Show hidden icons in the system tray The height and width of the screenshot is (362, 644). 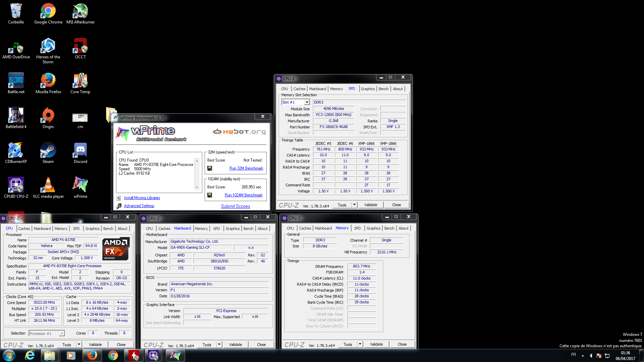click(583, 356)
